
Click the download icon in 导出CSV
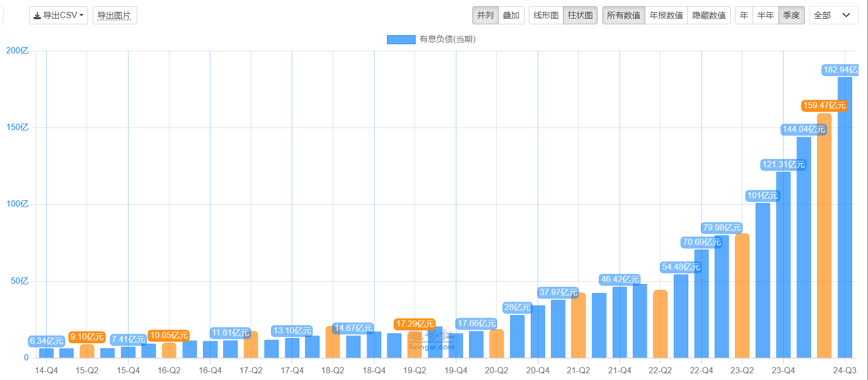pos(37,16)
